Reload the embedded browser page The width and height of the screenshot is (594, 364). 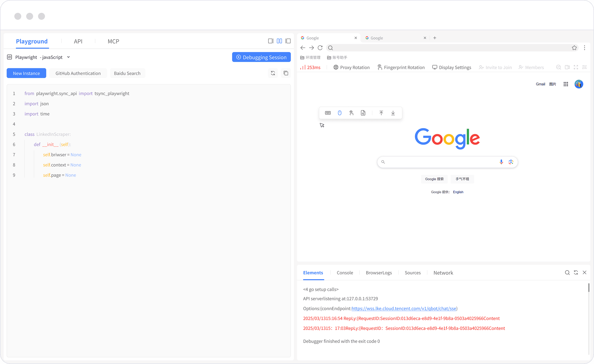(320, 48)
